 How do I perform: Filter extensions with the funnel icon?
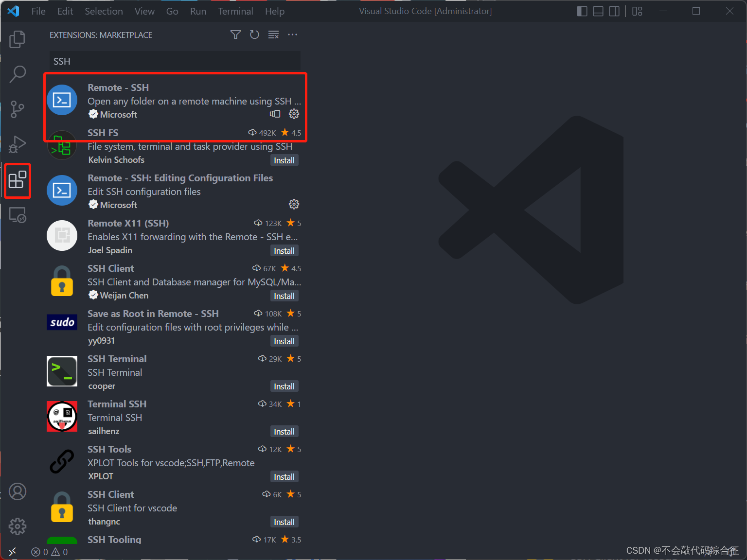pos(235,35)
